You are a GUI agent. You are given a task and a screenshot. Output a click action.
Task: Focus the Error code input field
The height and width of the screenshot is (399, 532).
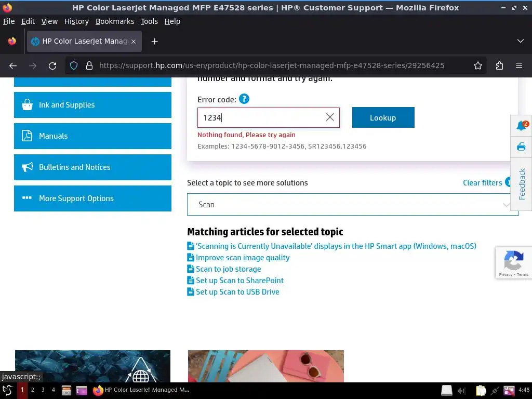pos(269,118)
